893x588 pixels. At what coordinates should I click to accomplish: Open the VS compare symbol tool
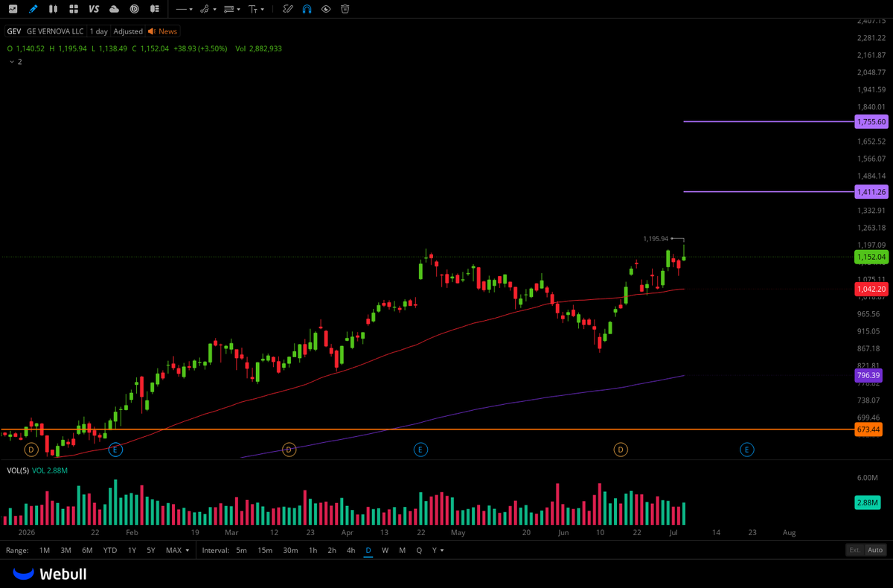93,9
